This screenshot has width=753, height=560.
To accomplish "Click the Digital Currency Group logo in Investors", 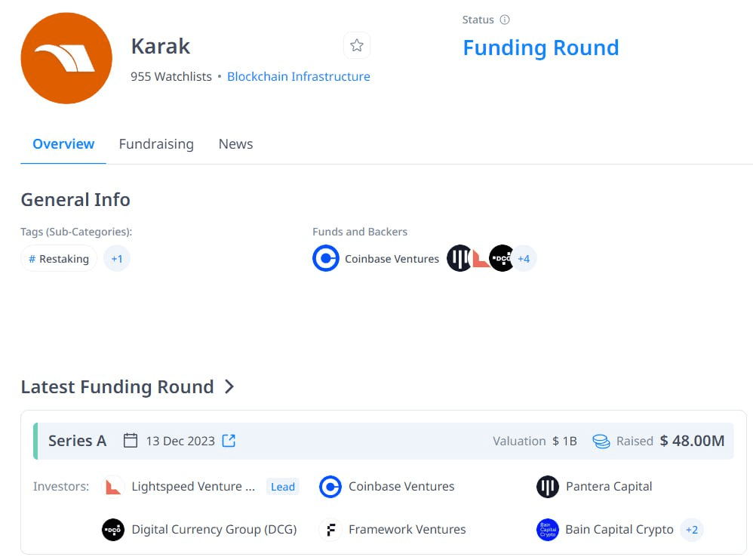I will [113, 530].
